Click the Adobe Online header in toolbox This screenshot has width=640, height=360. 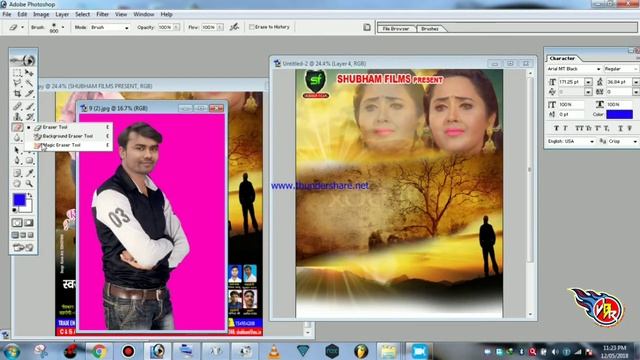pos(23,60)
